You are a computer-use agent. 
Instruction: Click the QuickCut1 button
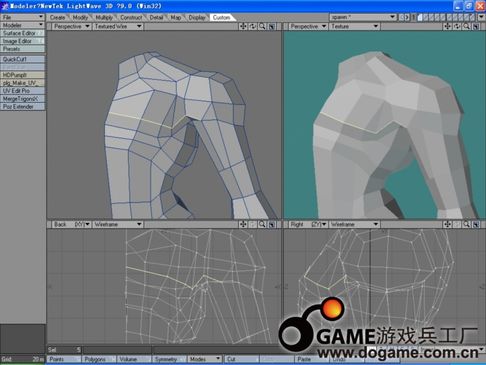point(22,59)
